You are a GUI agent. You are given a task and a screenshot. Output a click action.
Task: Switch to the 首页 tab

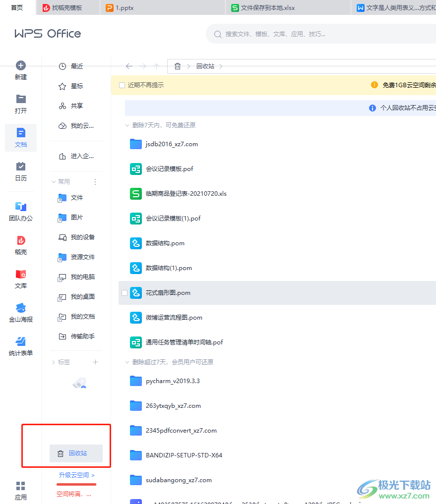tap(17, 8)
